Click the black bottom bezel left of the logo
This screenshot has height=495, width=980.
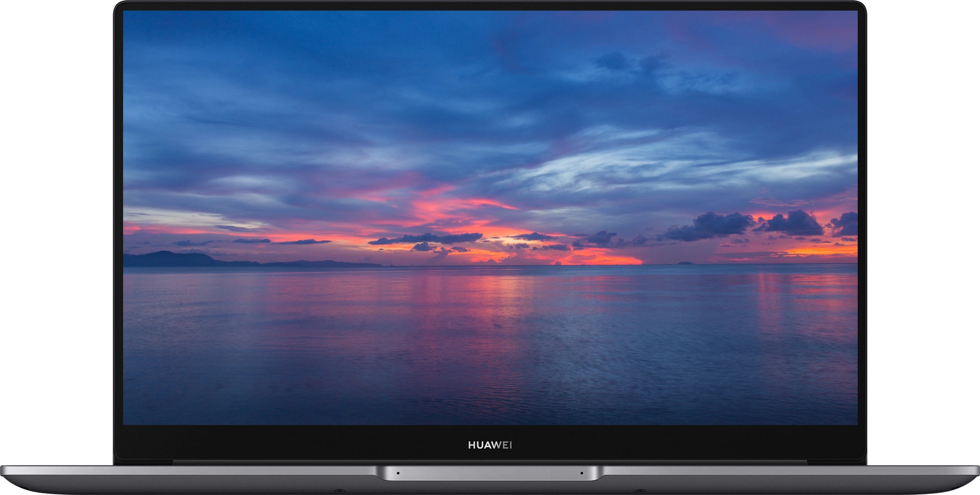coord(285,444)
